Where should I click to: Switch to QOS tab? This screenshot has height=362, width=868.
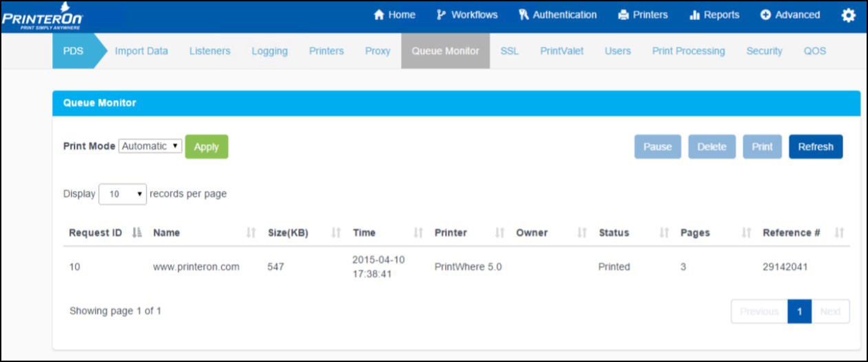coord(814,51)
